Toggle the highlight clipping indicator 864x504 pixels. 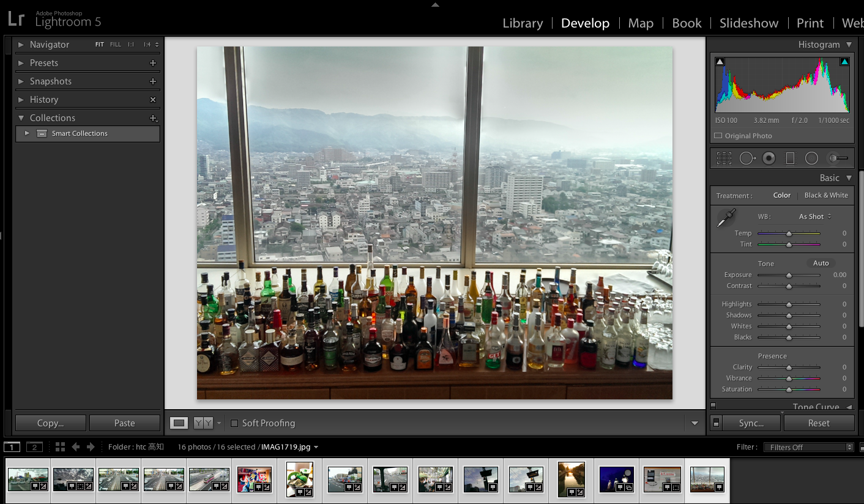(x=844, y=62)
